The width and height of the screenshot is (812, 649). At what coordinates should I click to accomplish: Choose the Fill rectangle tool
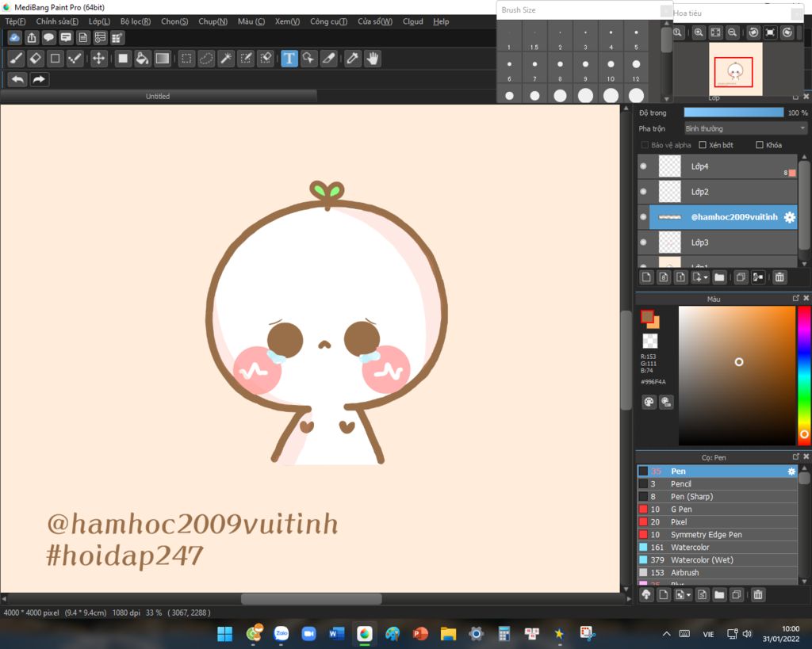pos(123,59)
